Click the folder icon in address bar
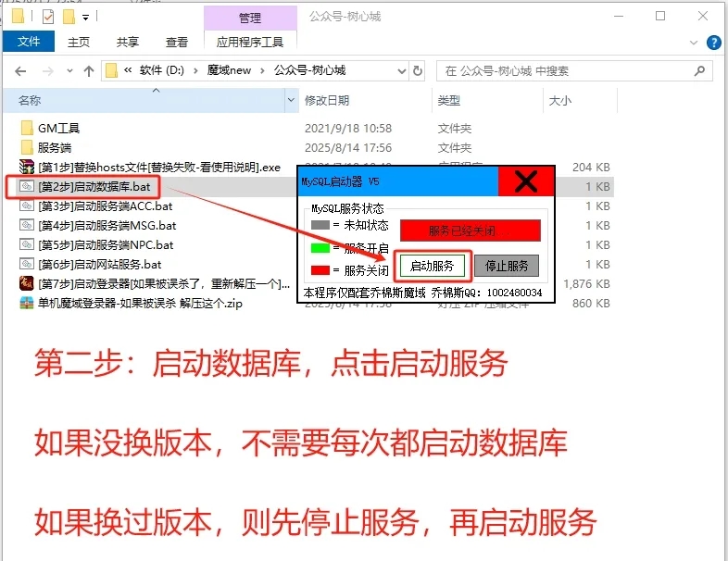Screen dimensions: 728x561 [x=111, y=71]
